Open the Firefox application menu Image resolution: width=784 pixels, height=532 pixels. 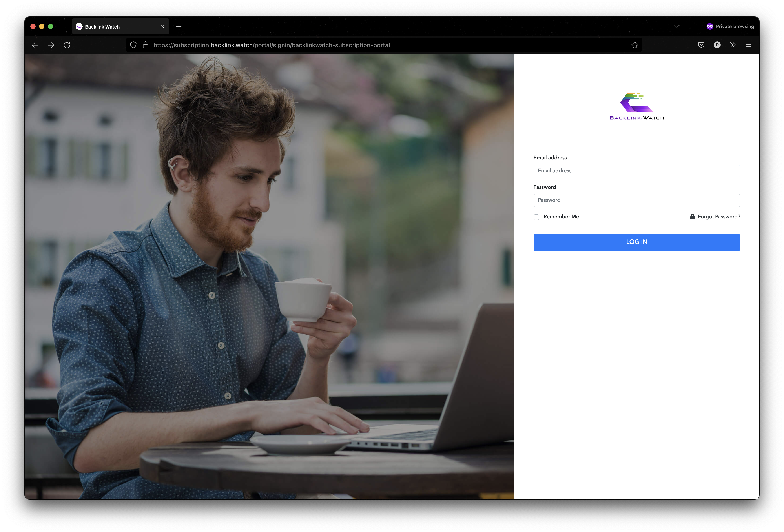(x=749, y=45)
